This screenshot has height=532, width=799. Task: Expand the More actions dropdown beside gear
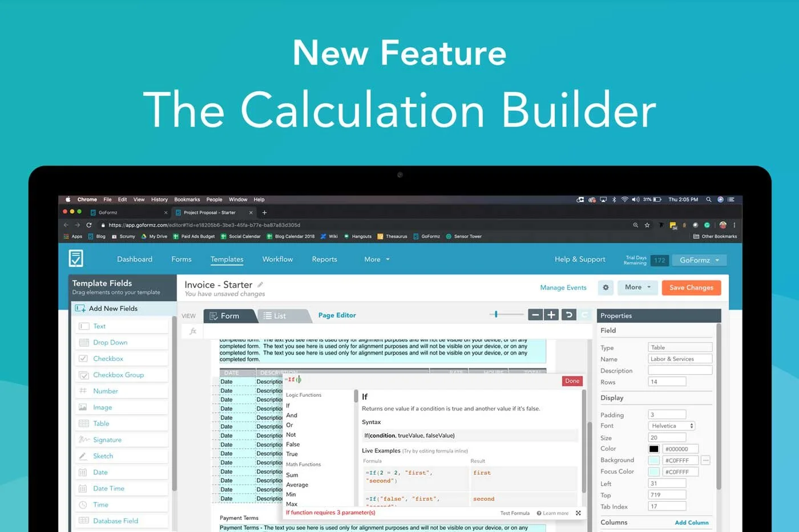tap(638, 287)
